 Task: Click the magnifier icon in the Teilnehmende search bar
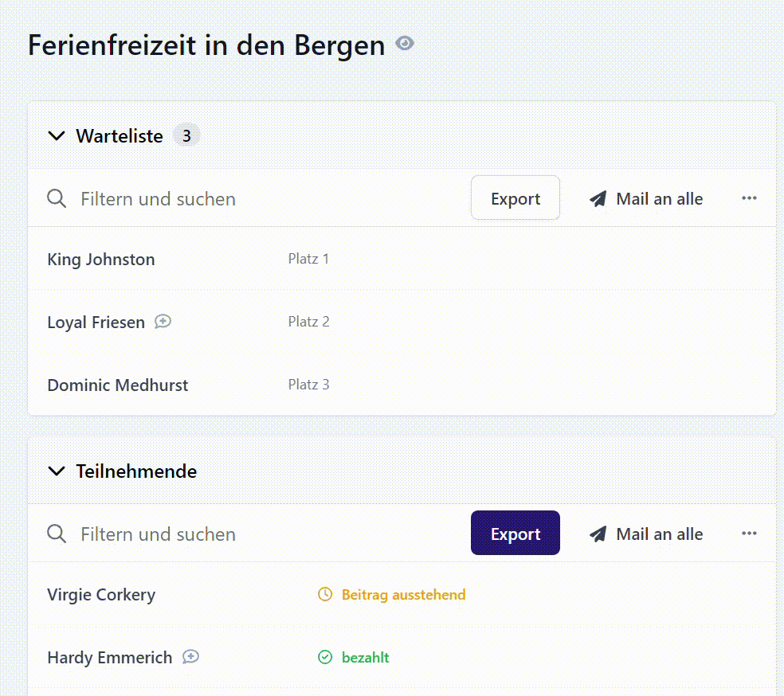[56, 534]
